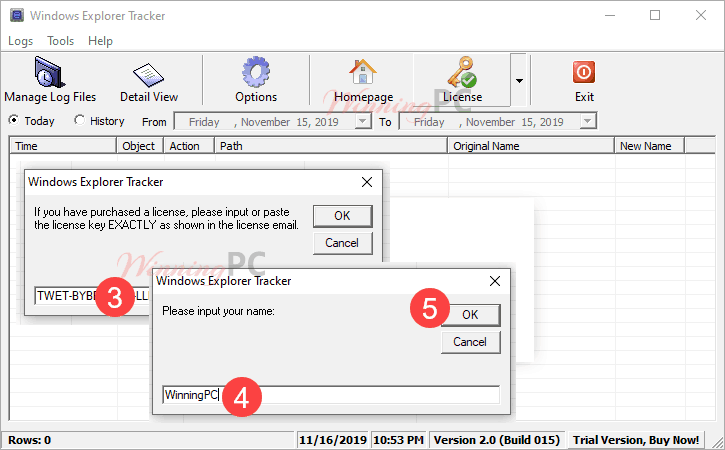This screenshot has height=450, width=725.
Task: Sort by Action column header
Action: tap(189, 146)
